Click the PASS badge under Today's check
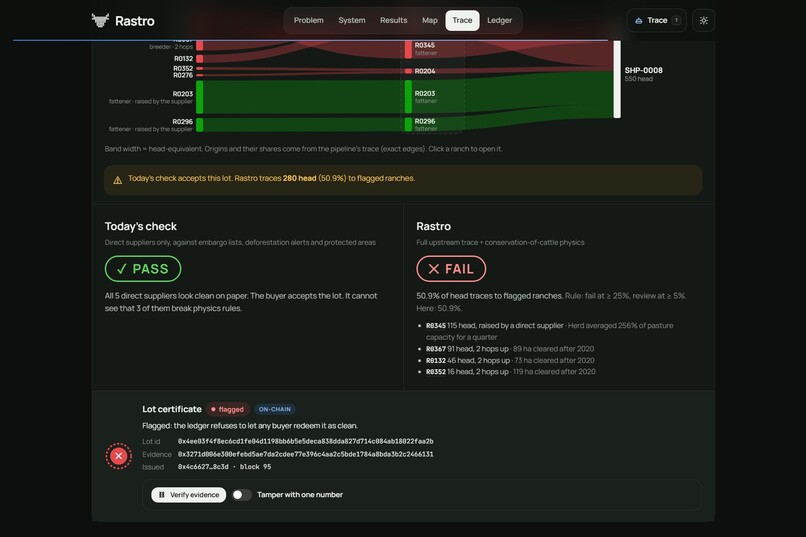 143,269
